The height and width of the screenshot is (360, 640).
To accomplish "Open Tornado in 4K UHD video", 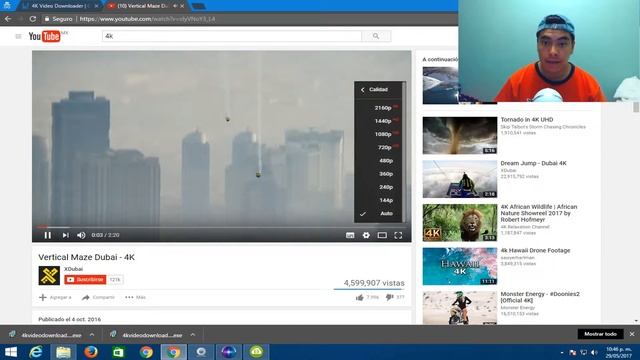I will pos(527,120).
